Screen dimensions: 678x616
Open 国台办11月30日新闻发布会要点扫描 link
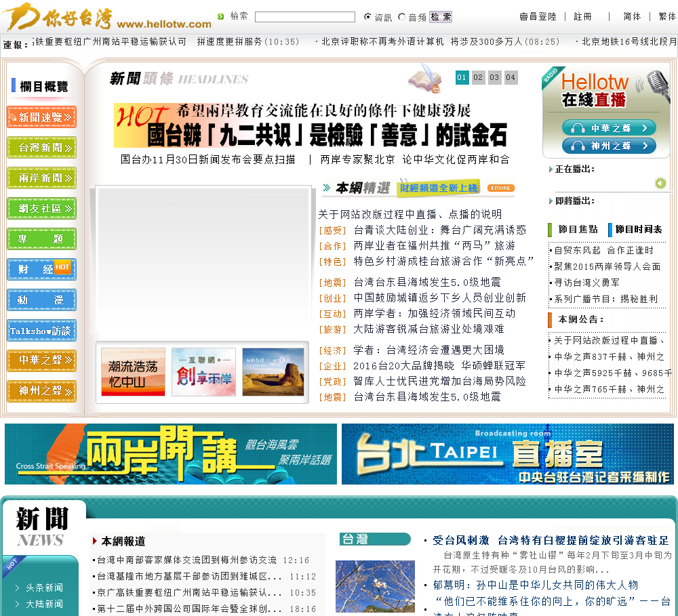click(x=207, y=159)
